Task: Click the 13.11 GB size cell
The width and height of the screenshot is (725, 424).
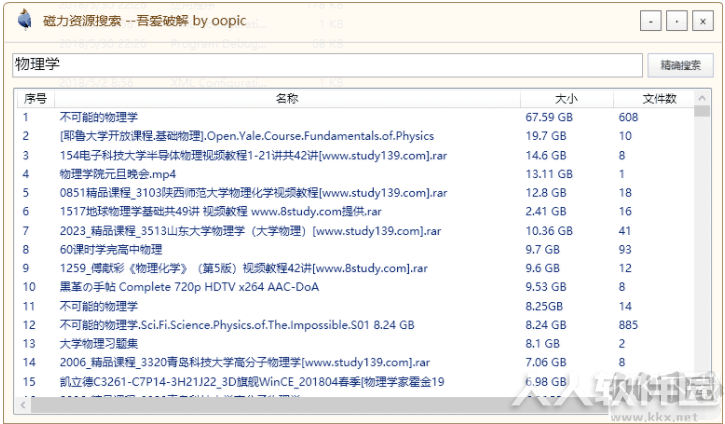Action: [x=549, y=174]
